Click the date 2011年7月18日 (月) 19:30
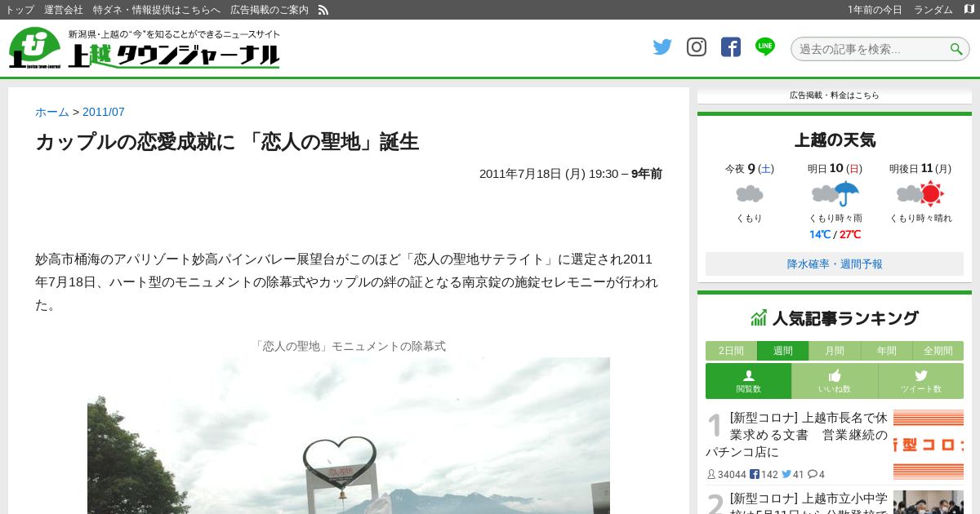Image resolution: width=980 pixels, height=514 pixels. click(x=549, y=174)
